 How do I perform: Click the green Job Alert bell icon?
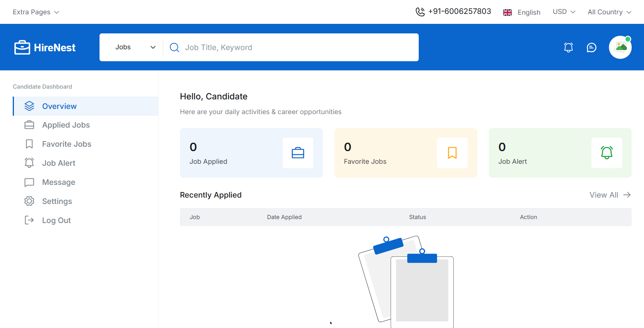(607, 153)
